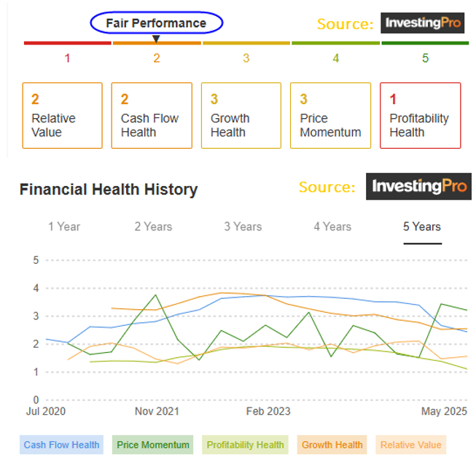The height and width of the screenshot is (460, 476).
Task: Toggle Cash Flow Health legend series
Action: [62, 445]
